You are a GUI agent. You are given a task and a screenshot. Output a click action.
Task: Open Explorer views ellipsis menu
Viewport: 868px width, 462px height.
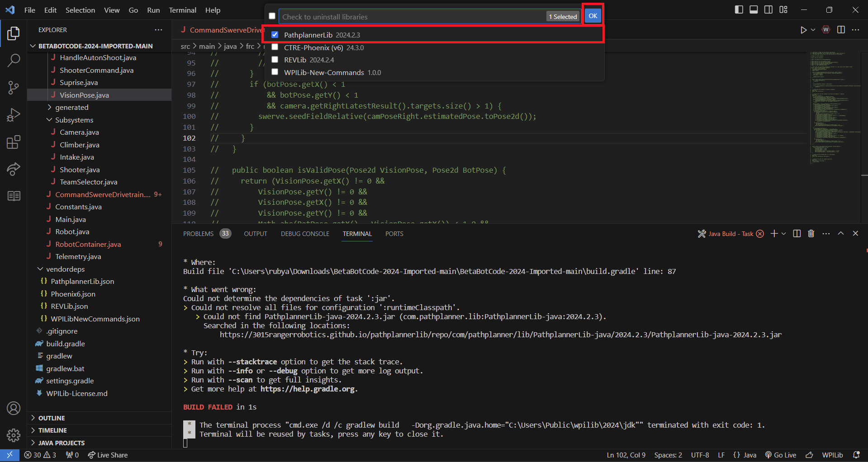click(158, 30)
